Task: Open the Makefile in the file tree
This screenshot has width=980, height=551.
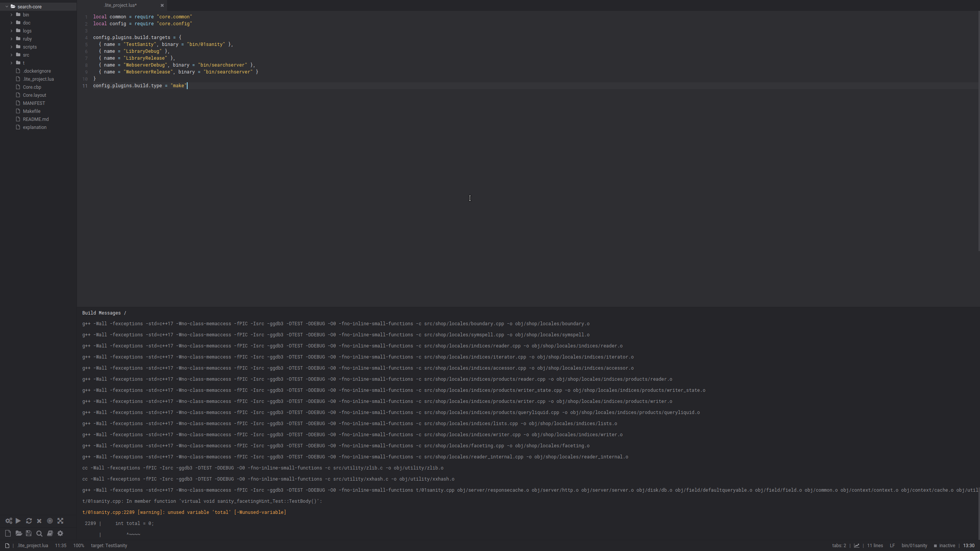Action: tap(31, 111)
